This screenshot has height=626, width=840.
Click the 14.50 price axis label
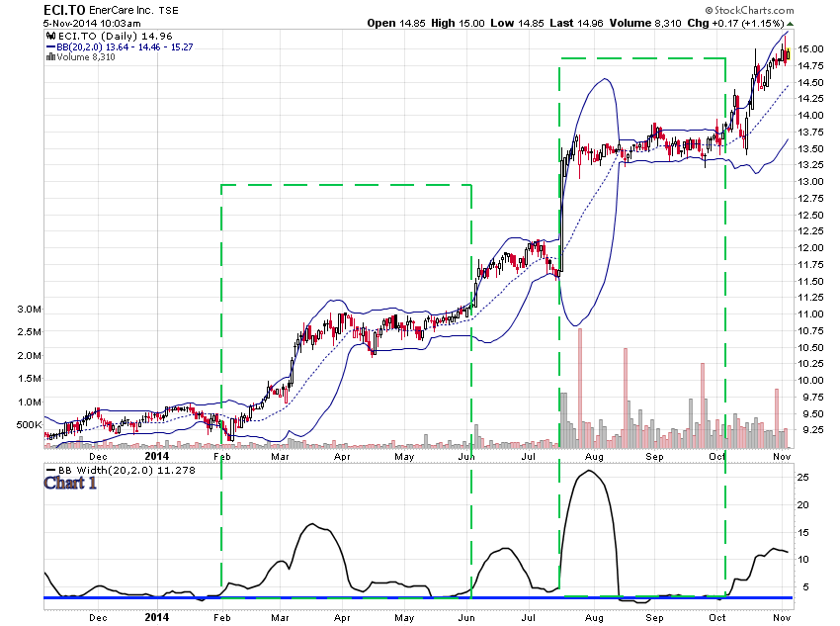pos(810,82)
